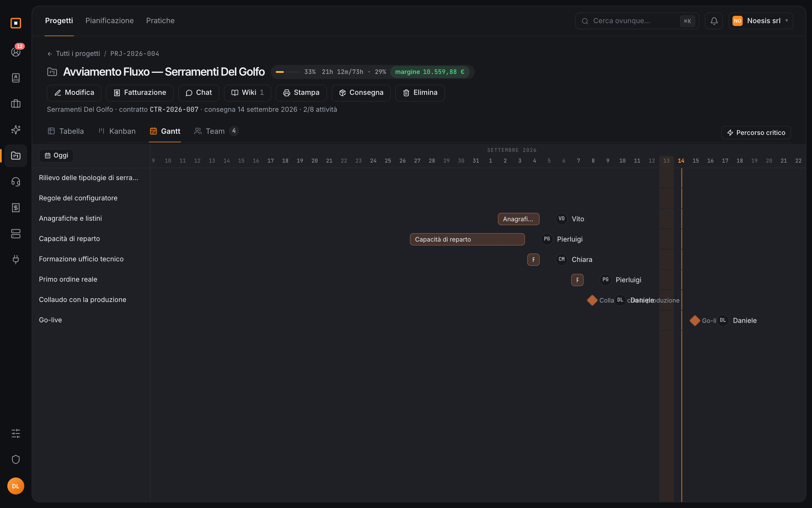This screenshot has height=508, width=812.
Task: Open the Team tab
Action: click(216, 131)
